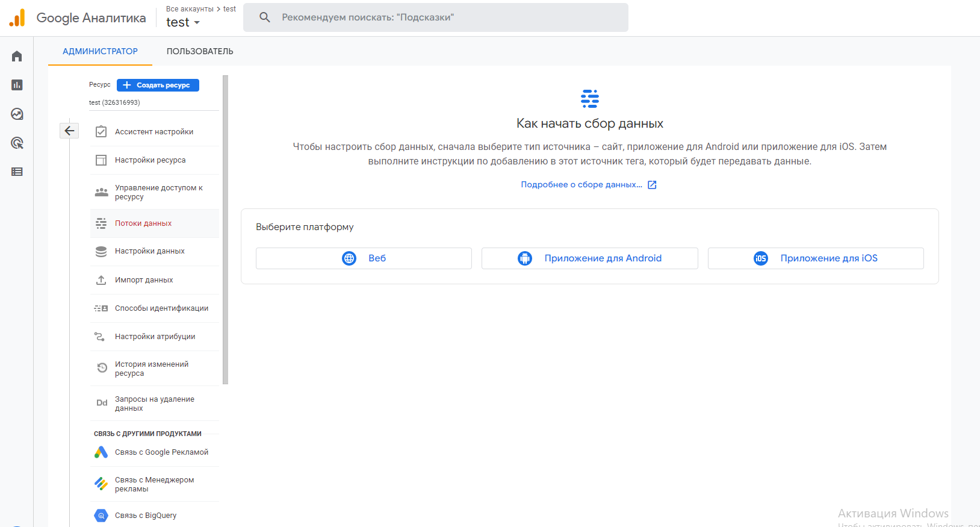The height and width of the screenshot is (527, 980).
Task: Choose Приложение для Android platform
Action: (x=589, y=258)
